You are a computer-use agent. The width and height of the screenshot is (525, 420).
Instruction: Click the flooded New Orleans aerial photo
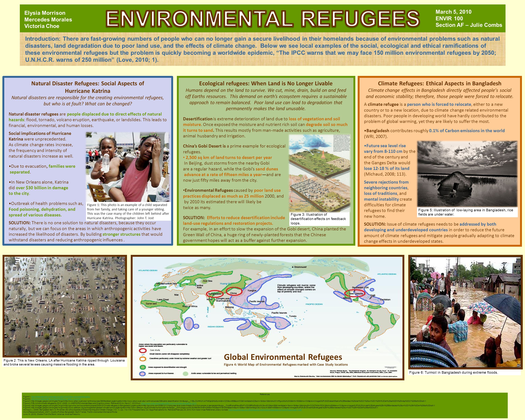(65, 306)
